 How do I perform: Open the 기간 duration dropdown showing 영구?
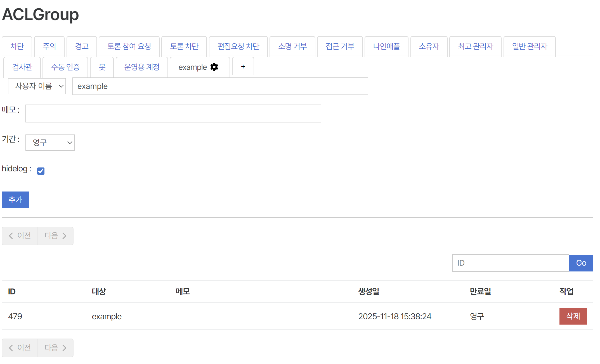[x=50, y=143]
